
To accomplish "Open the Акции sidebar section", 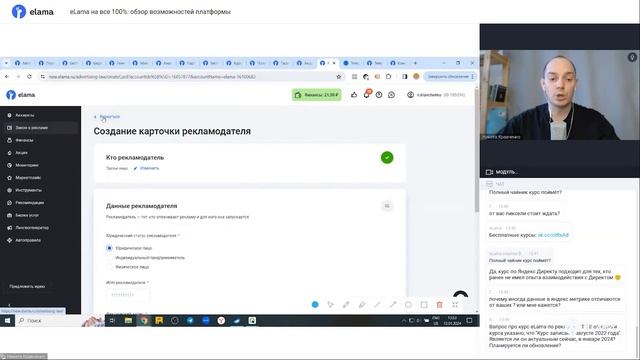I will coord(21,153).
